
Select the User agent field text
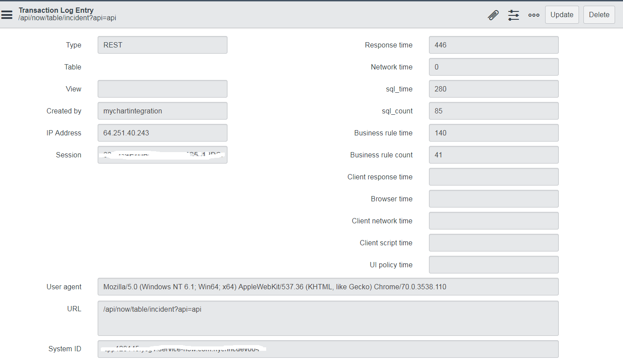[x=328, y=287]
